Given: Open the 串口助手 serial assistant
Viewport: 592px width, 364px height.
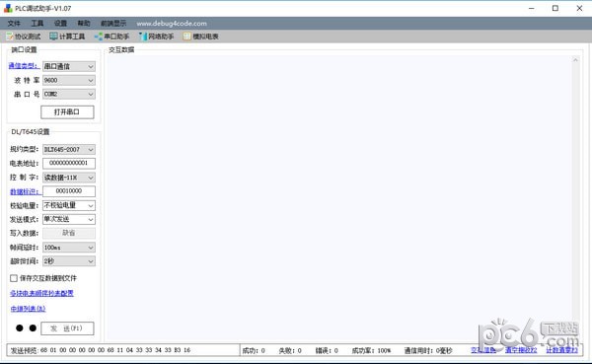Looking at the screenshot, I should (x=111, y=36).
